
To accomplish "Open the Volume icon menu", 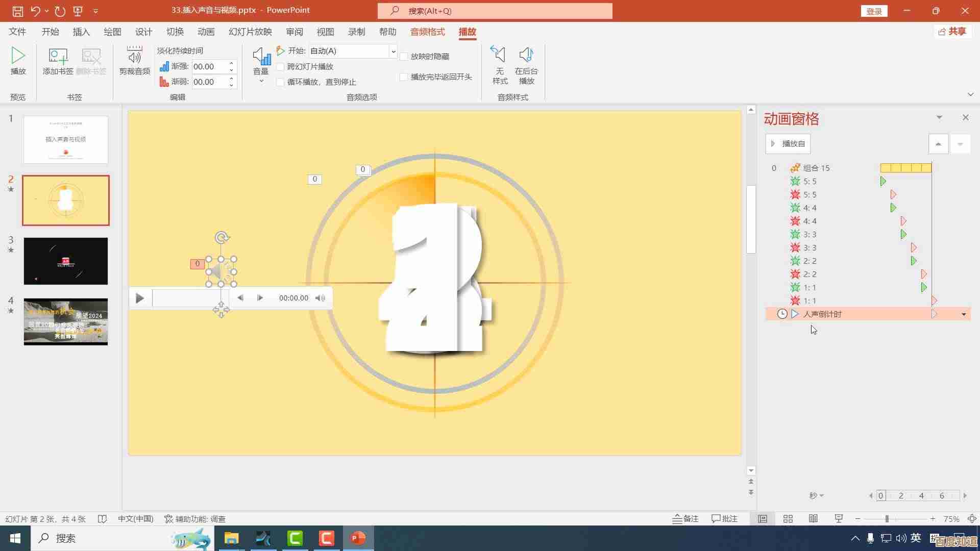I will click(x=261, y=65).
